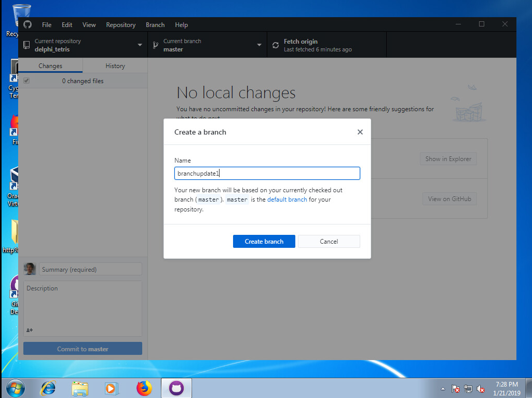Viewport: 532px width, 398px height.
Task: Click the branch Name text field
Action: click(x=267, y=174)
